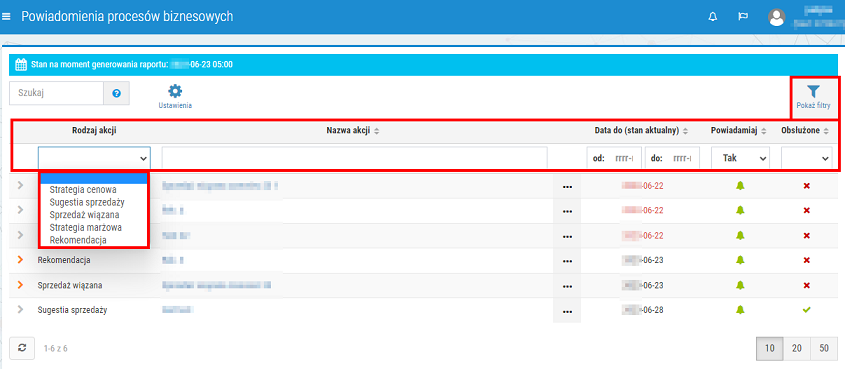Viewport: 845px width, 369px height.
Task: Open the Rodzaj akcji filter dropdown
Action: [94, 158]
